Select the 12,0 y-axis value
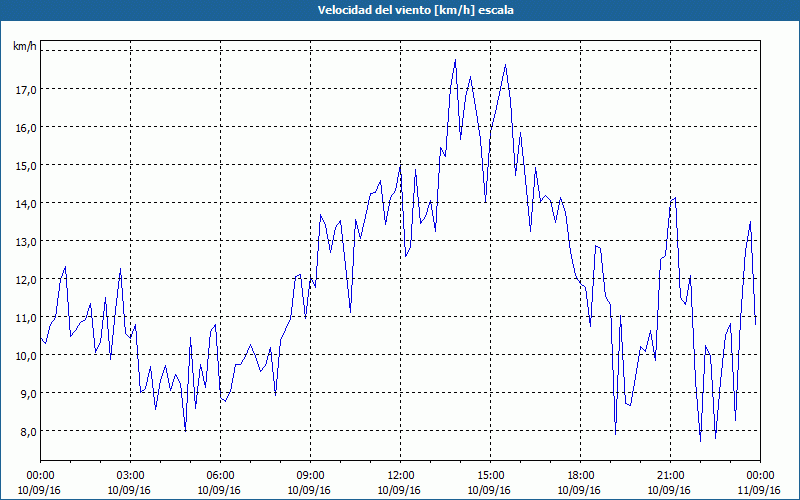800x500 pixels. 26,280
